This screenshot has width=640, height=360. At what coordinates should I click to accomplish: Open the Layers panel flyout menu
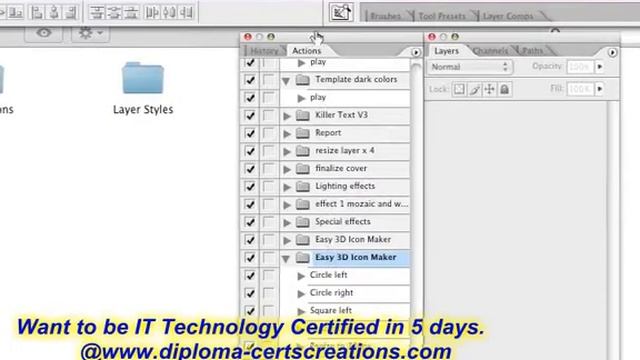coord(612,52)
